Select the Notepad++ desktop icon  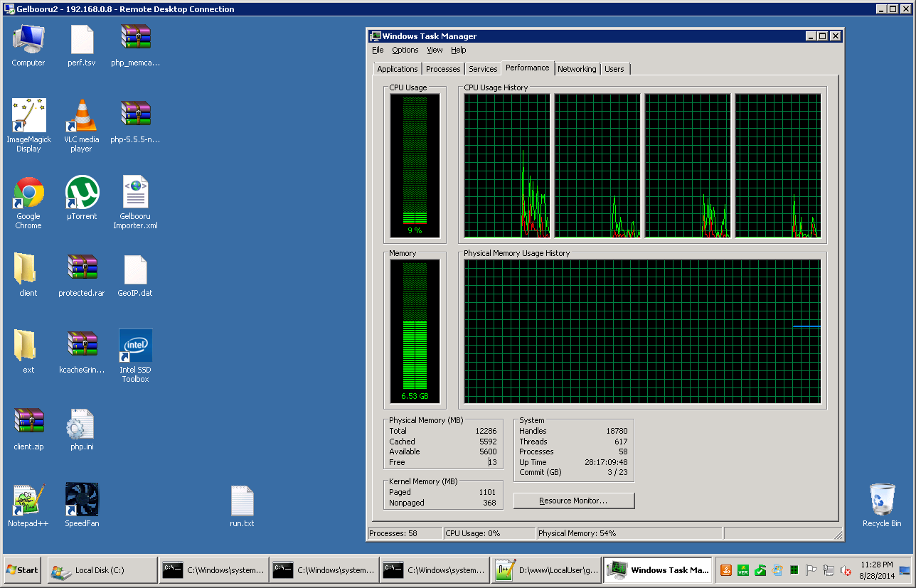28,500
